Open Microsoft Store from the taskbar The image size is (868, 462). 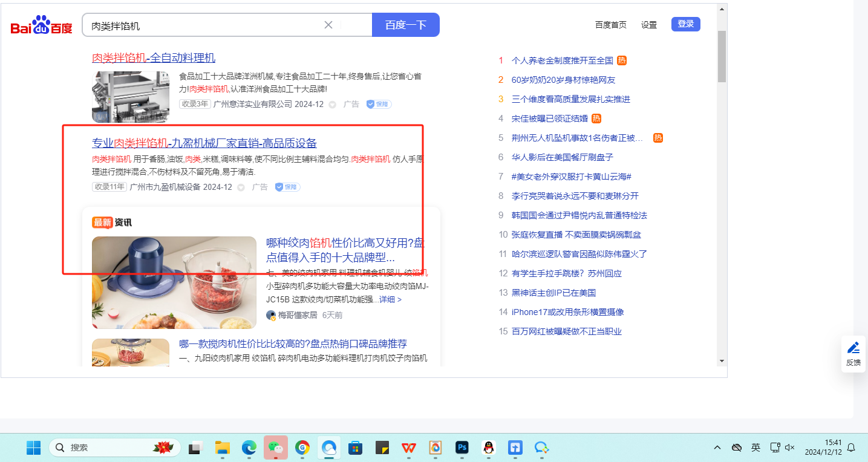(356, 448)
